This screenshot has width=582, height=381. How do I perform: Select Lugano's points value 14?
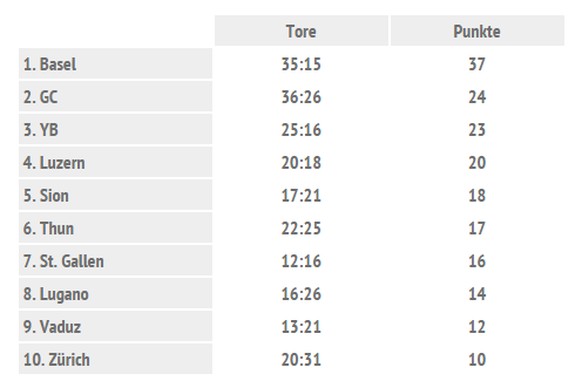click(477, 294)
